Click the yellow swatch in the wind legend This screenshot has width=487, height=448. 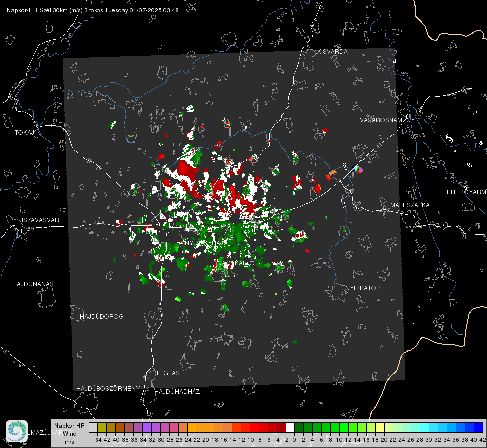[x=380, y=427]
